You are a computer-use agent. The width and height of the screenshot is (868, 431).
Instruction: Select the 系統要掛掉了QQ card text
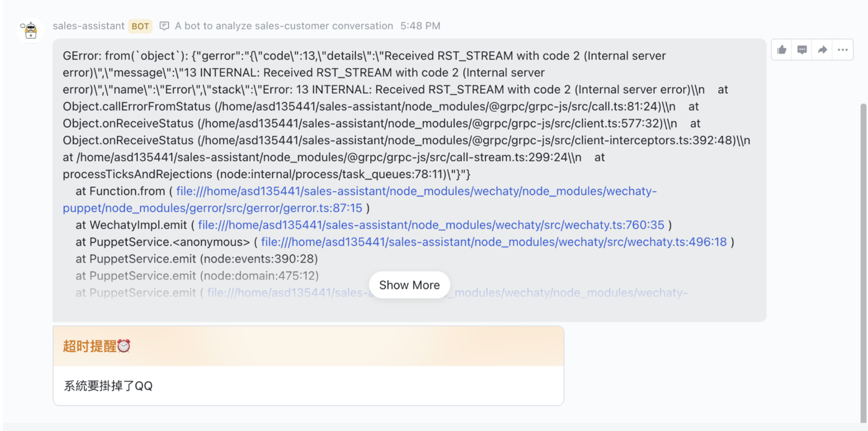(x=108, y=386)
